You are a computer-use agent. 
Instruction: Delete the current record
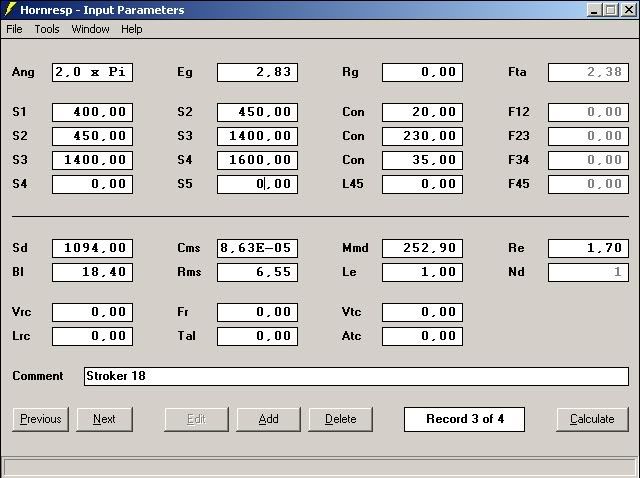(x=340, y=419)
